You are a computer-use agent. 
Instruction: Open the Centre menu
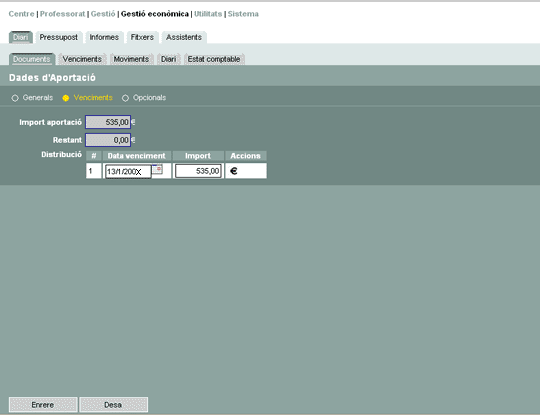tap(21, 14)
